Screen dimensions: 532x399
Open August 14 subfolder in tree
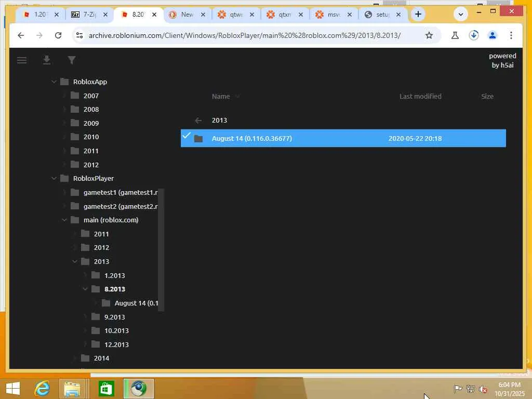coord(136,303)
